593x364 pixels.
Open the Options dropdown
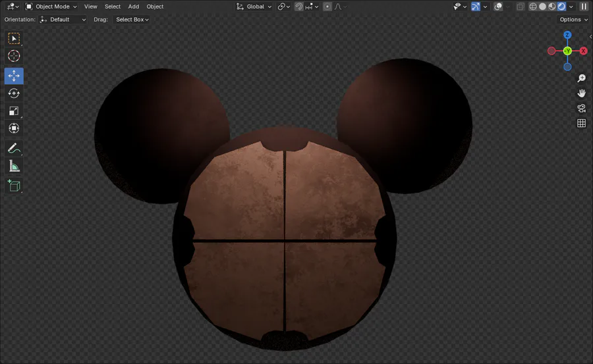(574, 20)
